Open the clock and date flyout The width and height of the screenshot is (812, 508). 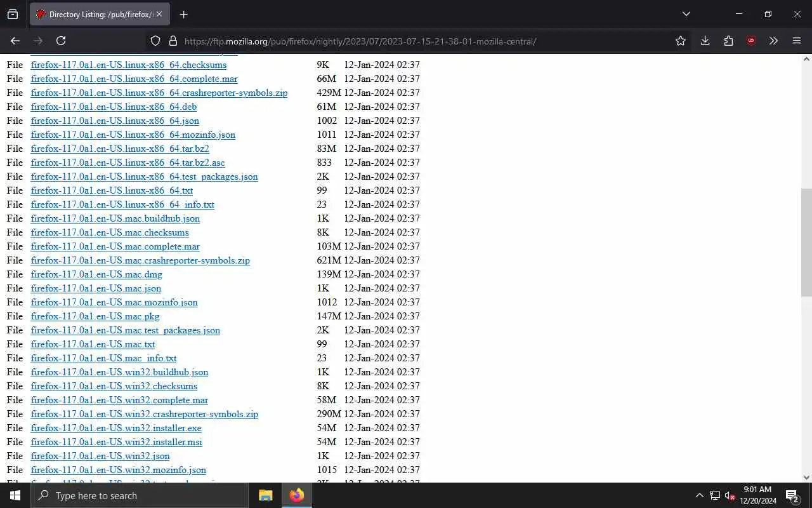(x=757, y=495)
